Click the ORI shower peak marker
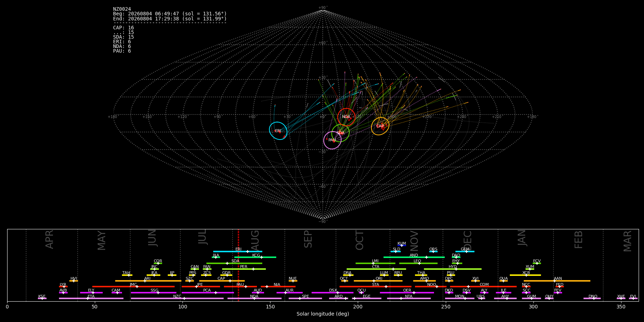The height and width of the screenshot is (322, 644). [x=374, y=281]
